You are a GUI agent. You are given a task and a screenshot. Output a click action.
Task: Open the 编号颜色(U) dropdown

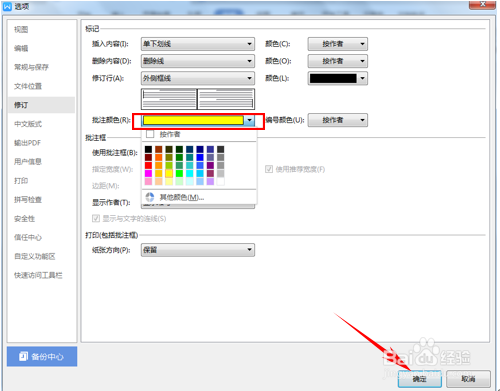338,120
